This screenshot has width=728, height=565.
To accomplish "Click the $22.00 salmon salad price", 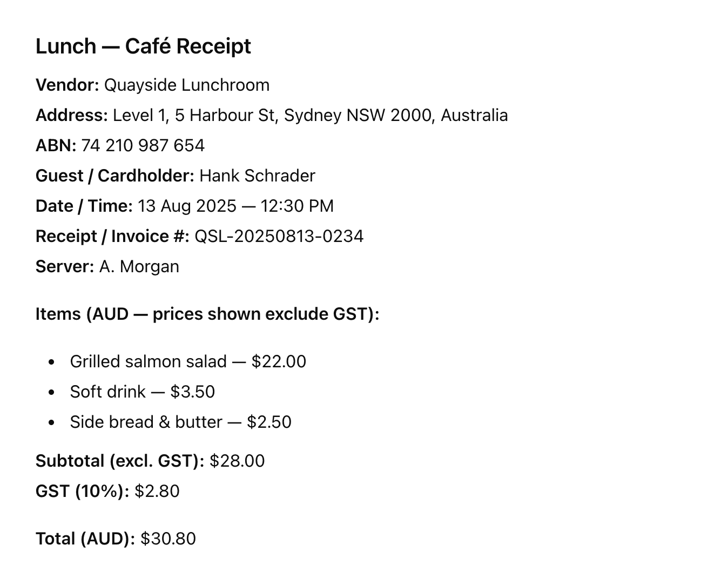I will click(x=279, y=362).
